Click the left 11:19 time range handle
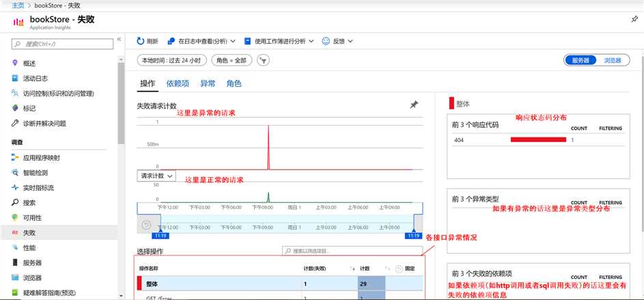 click(160, 236)
